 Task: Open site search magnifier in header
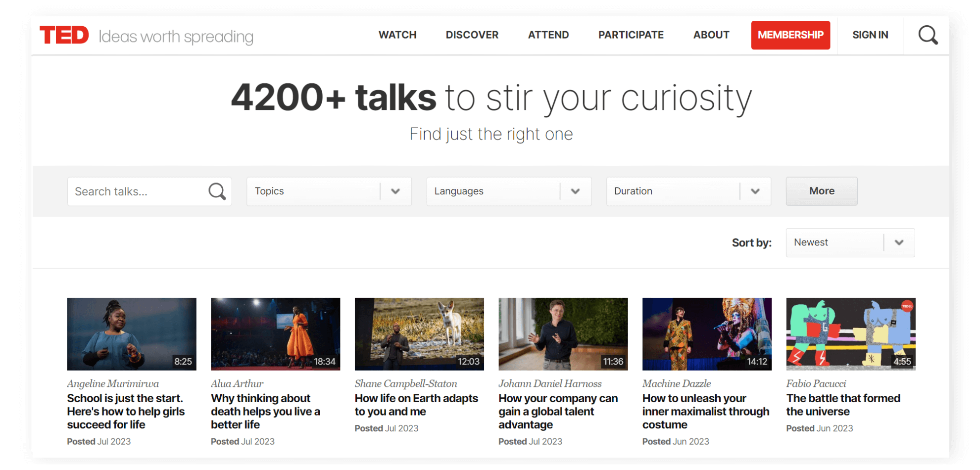pos(928,35)
